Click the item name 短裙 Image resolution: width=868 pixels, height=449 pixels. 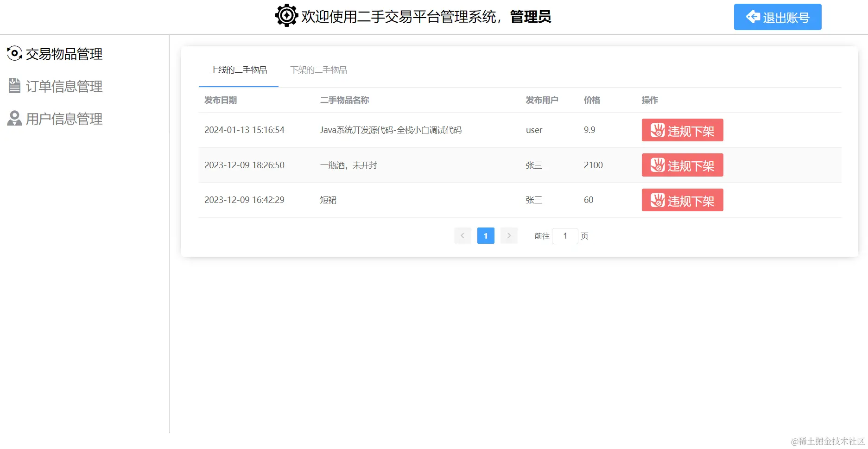tap(328, 200)
